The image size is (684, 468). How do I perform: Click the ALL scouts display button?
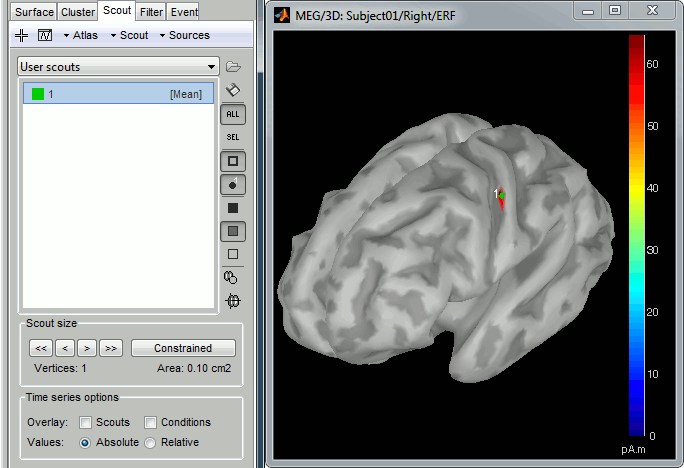[233, 114]
